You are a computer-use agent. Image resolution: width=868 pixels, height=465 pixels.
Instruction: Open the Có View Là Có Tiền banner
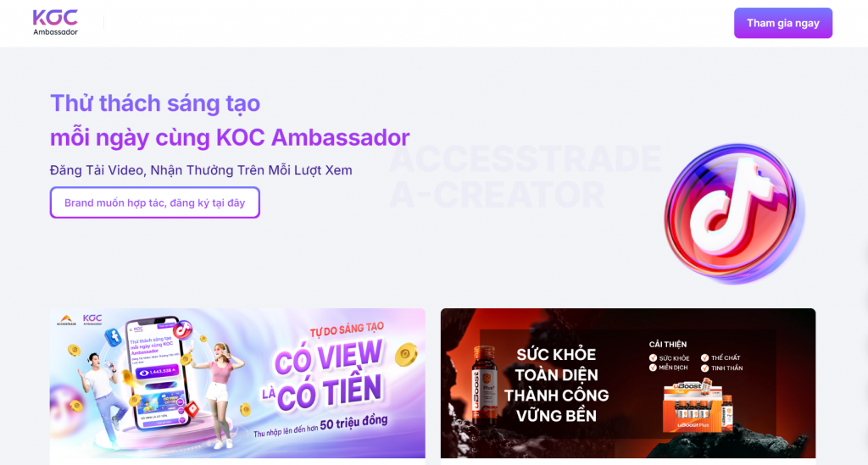pyautogui.click(x=237, y=383)
